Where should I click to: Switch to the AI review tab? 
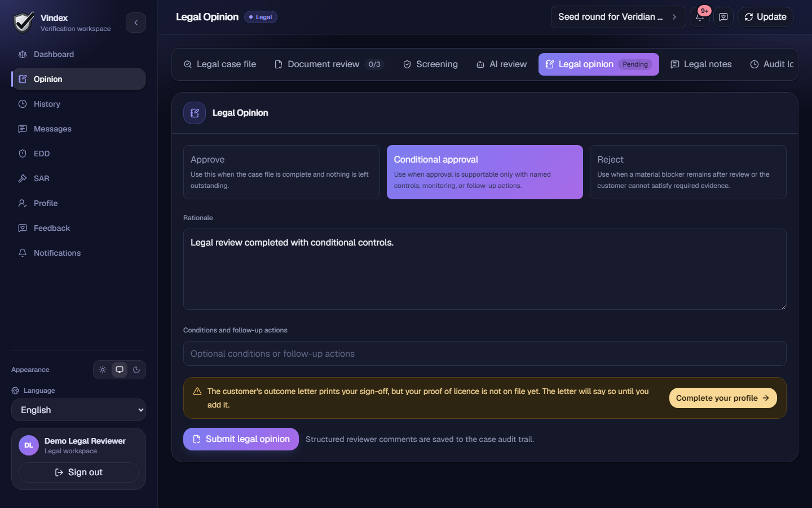click(x=502, y=64)
